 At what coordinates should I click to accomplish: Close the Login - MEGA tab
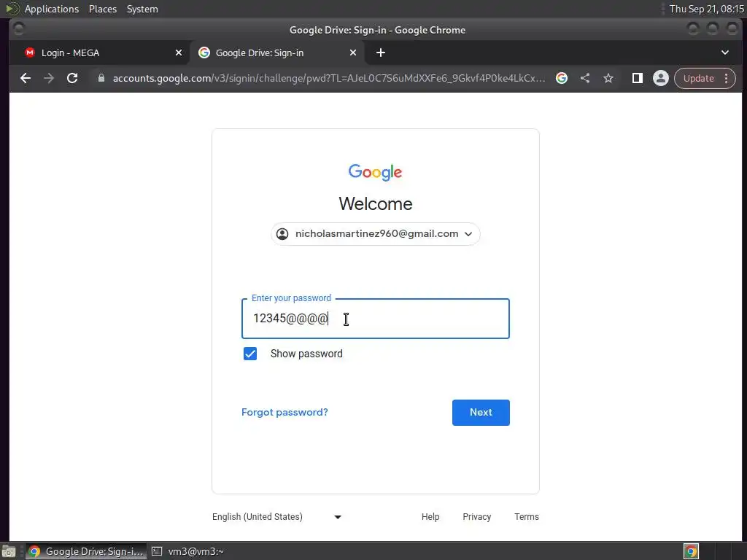point(179,52)
